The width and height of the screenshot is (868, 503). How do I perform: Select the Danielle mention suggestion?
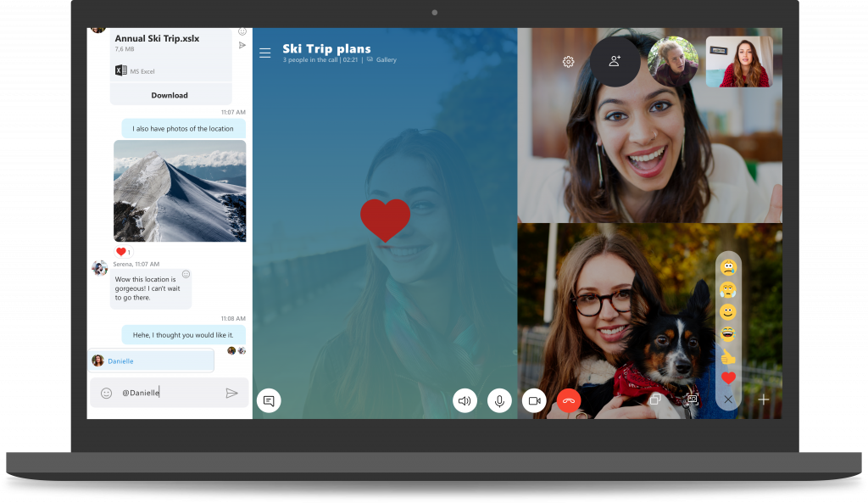(151, 360)
